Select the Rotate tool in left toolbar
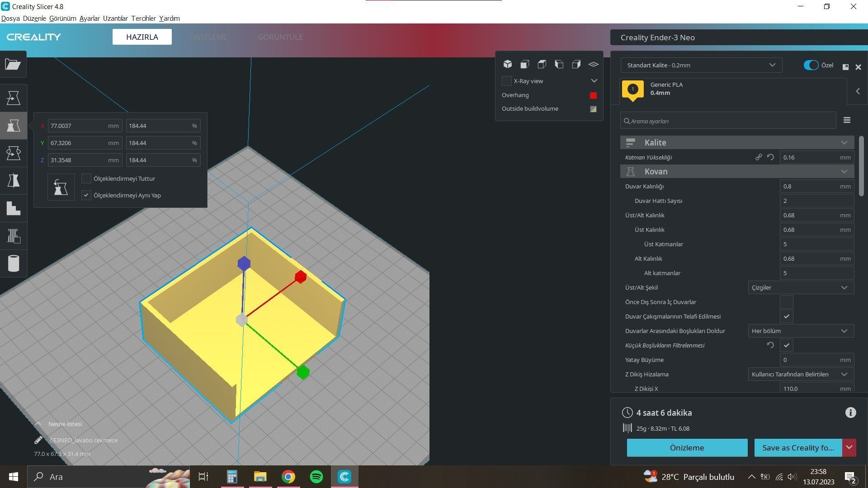The width and height of the screenshot is (868, 488). pyautogui.click(x=13, y=153)
